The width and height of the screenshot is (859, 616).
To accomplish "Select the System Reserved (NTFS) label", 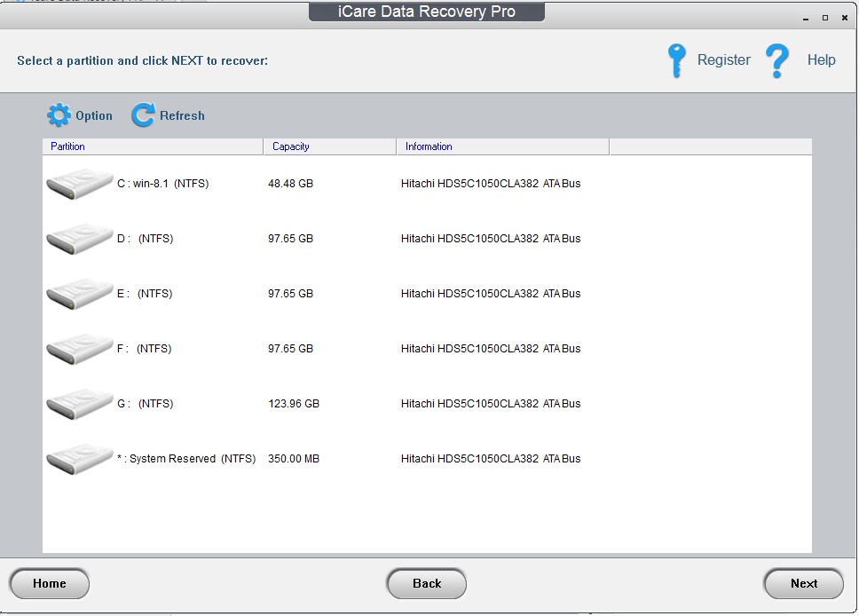I will [186, 459].
